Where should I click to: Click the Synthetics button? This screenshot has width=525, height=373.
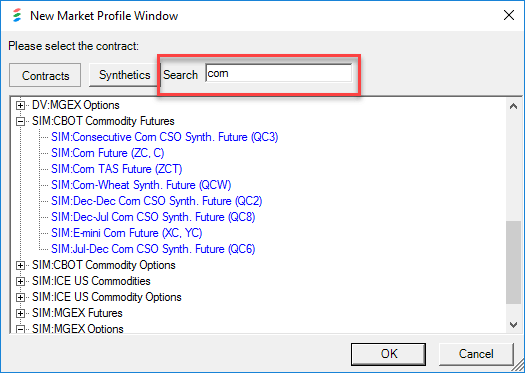[x=124, y=75]
